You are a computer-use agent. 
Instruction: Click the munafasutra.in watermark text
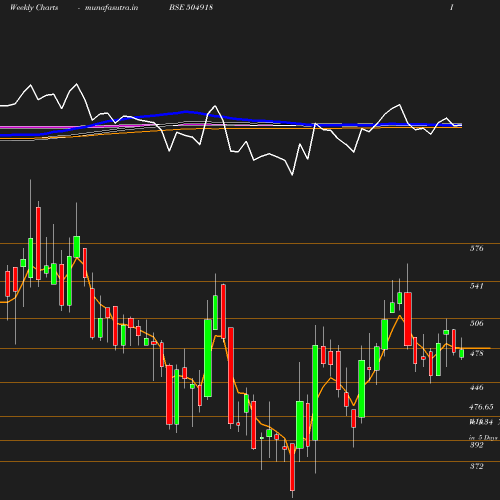111,8
